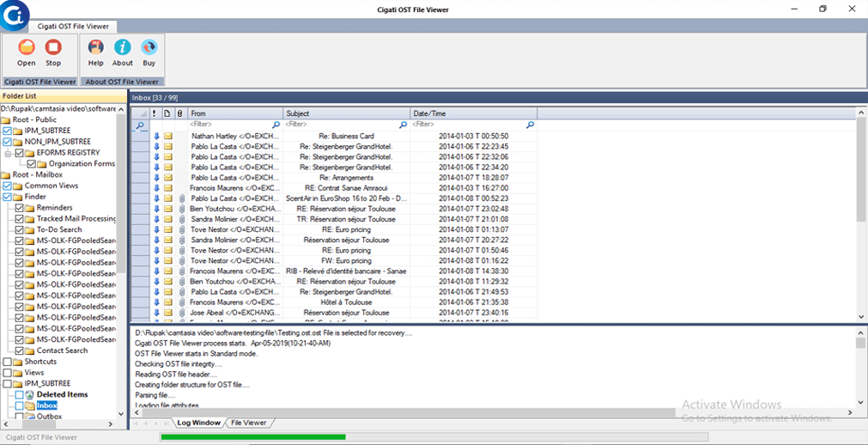Click the Deleted Items recycle bin icon
Screen dimensions: 868x445
click(30, 394)
